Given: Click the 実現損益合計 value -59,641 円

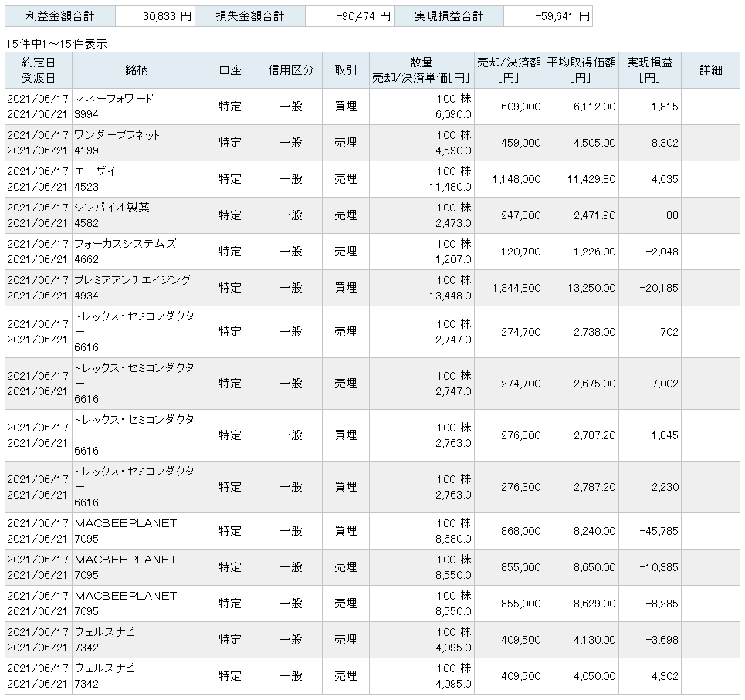Looking at the screenshot, I should [x=562, y=17].
